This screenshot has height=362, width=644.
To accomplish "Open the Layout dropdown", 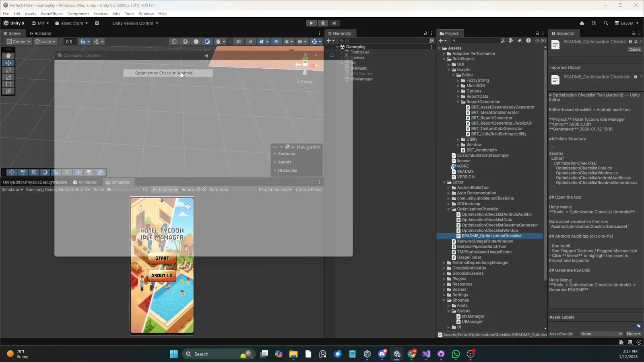I will (x=627, y=23).
